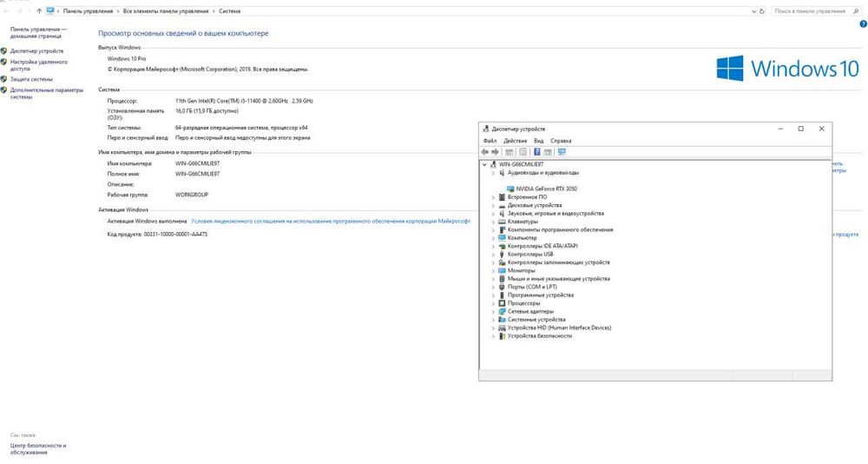The width and height of the screenshot is (868, 464).
Task: Click the processor value 11th Gen Intel Core i5-11400
Action: [244, 101]
